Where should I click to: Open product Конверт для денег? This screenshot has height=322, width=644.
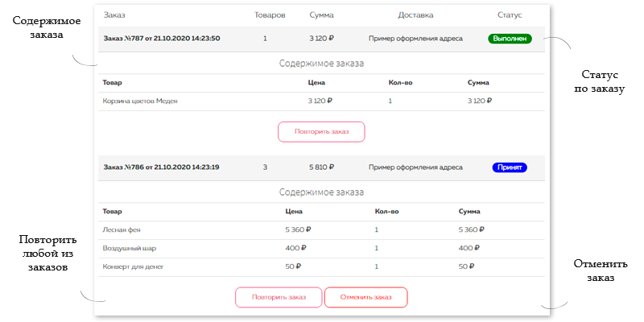pos(133,266)
